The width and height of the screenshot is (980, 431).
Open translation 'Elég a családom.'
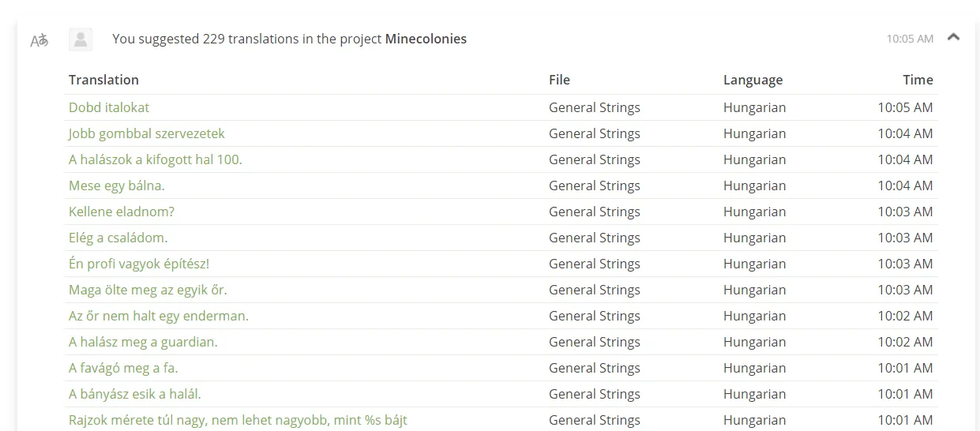point(118,238)
